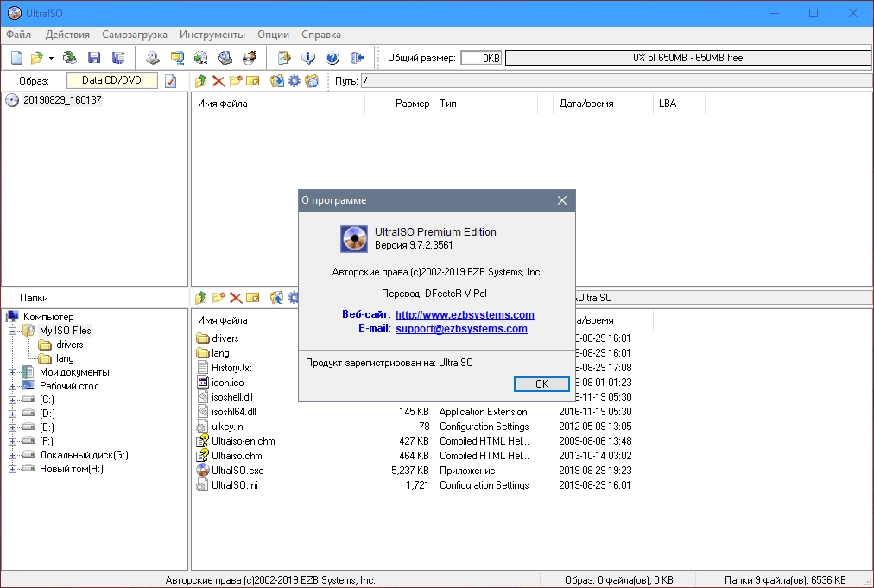The image size is (874, 588).
Task: Click the New image toolbar icon
Action: [x=16, y=57]
